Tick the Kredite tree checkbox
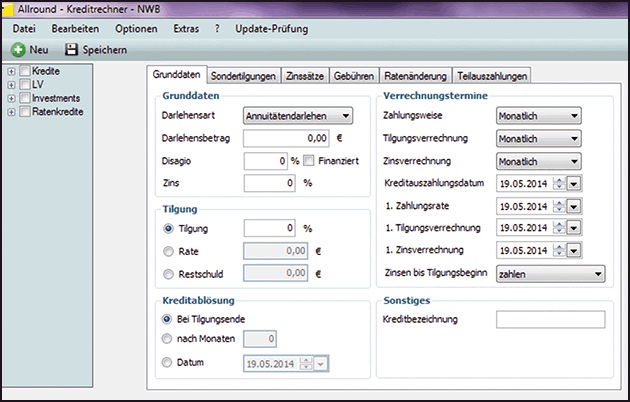Viewport: 630px width, 402px height. coord(24,72)
